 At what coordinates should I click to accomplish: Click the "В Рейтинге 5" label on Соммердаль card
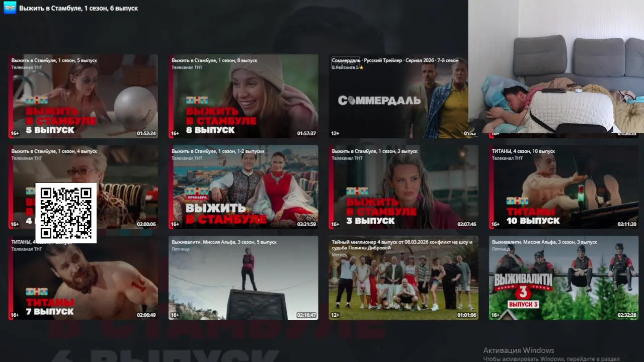click(348, 67)
